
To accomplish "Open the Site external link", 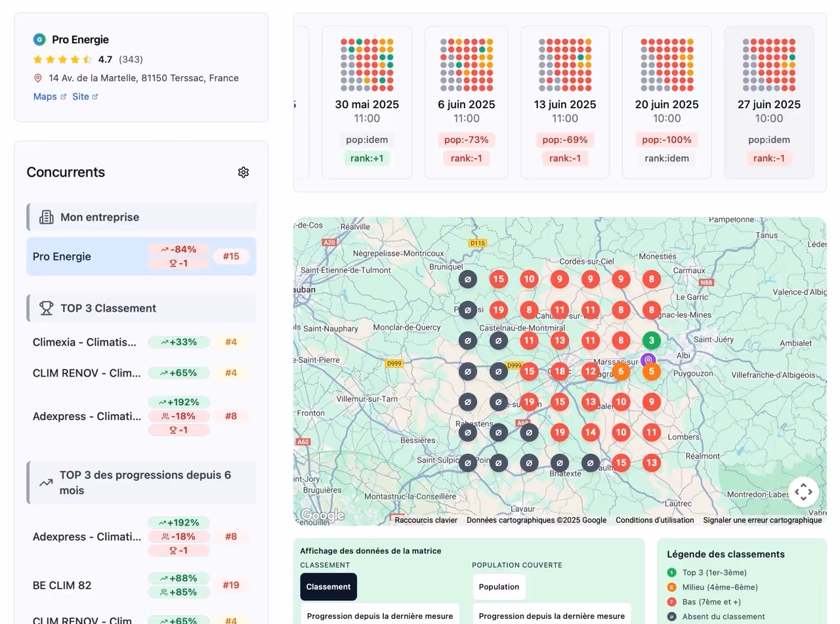I will [85, 96].
